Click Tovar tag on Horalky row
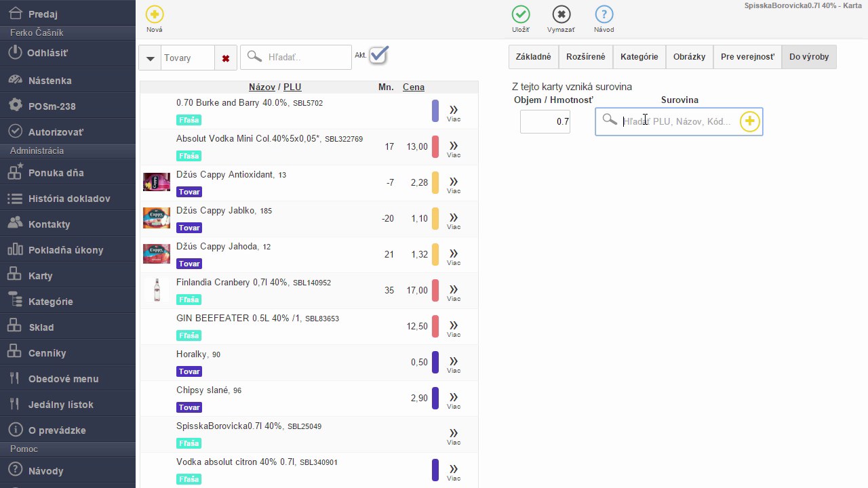868x488 pixels. pyautogui.click(x=189, y=371)
